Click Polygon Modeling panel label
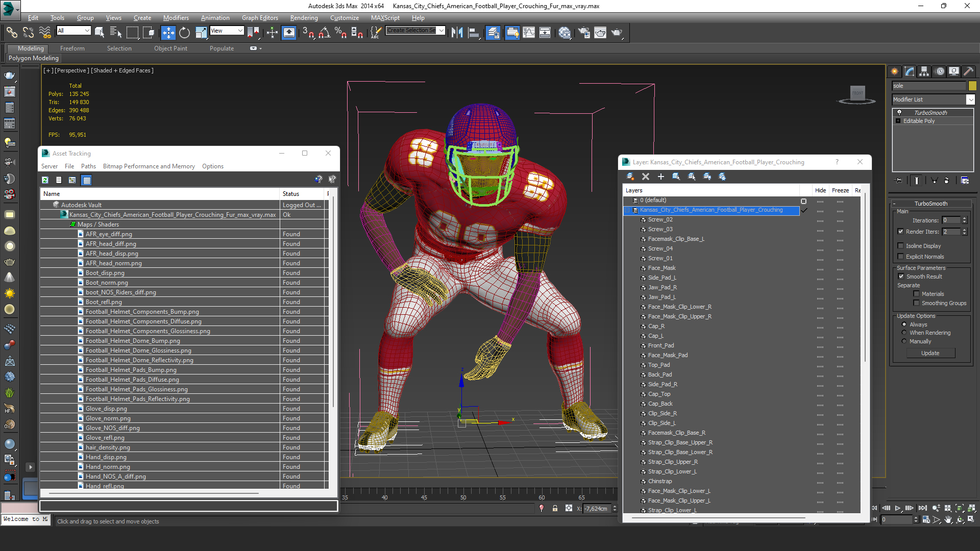 coord(34,58)
